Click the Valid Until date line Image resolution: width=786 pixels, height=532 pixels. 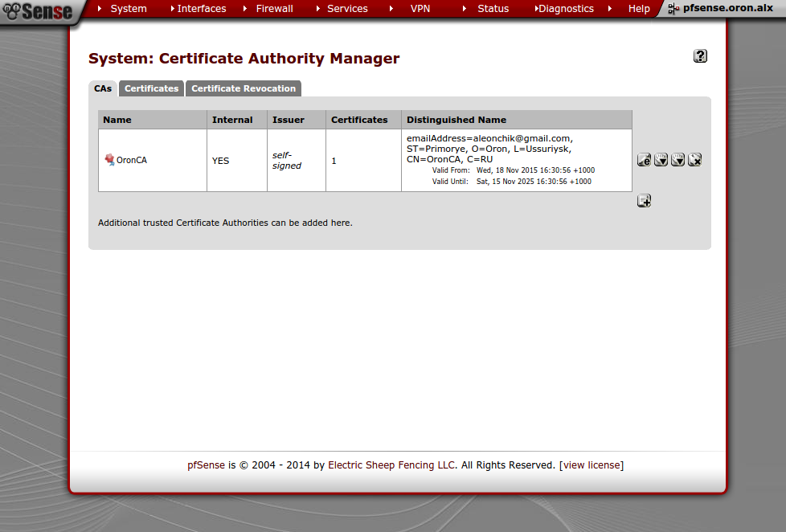512,181
